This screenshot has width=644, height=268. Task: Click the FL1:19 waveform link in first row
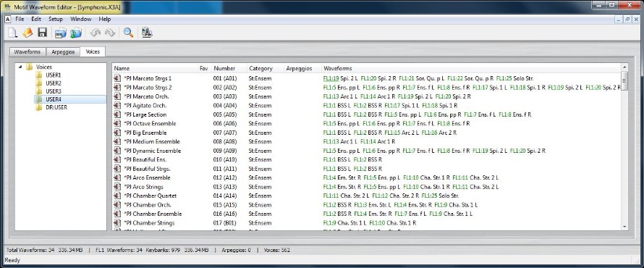pos(331,78)
